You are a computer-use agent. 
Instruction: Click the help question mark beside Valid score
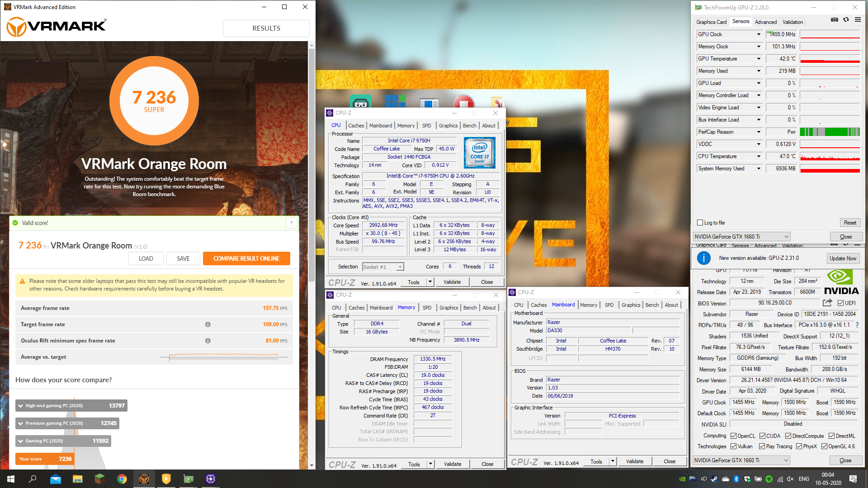(292, 223)
